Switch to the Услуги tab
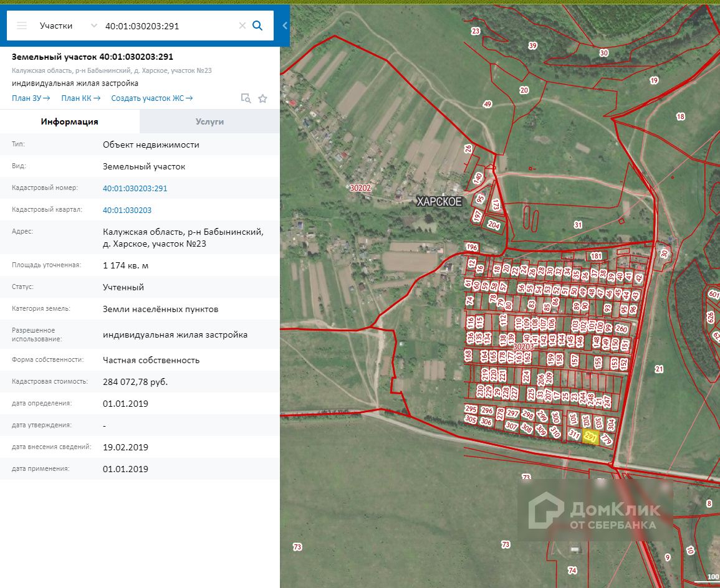Image resolution: width=720 pixels, height=588 pixels. tap(209, 121)
